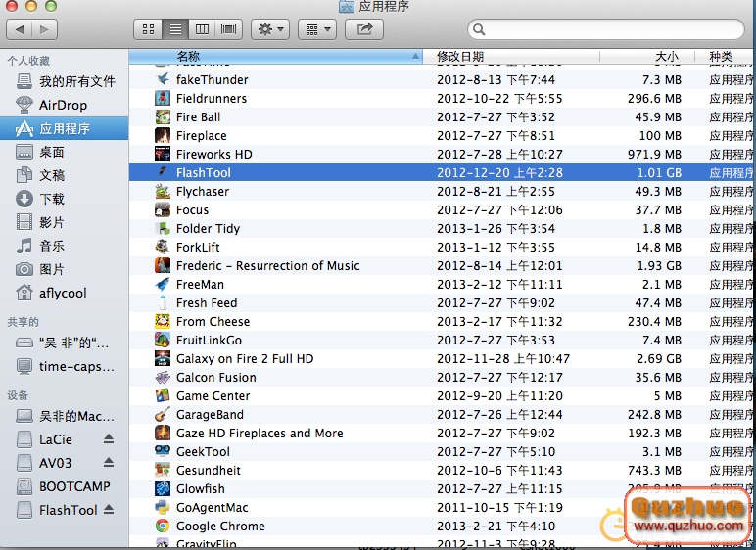Open 桌面 in the sidebar
The image size is (756, 550).
[65, 152]
